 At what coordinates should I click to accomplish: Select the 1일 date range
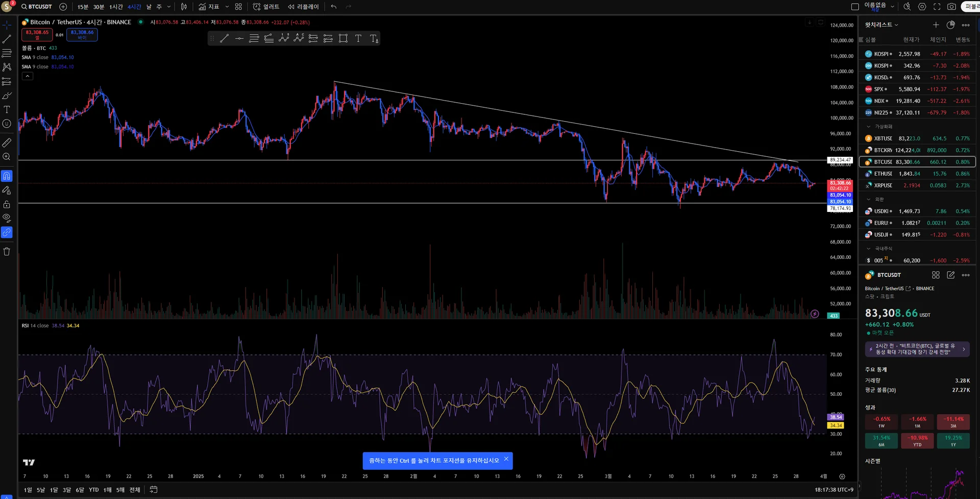point(28,490)
